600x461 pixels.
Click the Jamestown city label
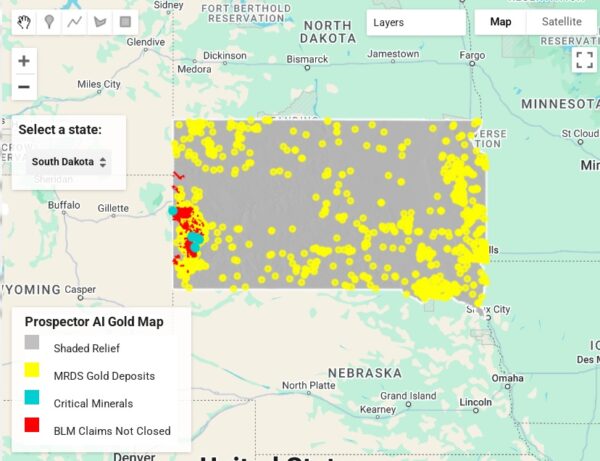pos(393,54)
